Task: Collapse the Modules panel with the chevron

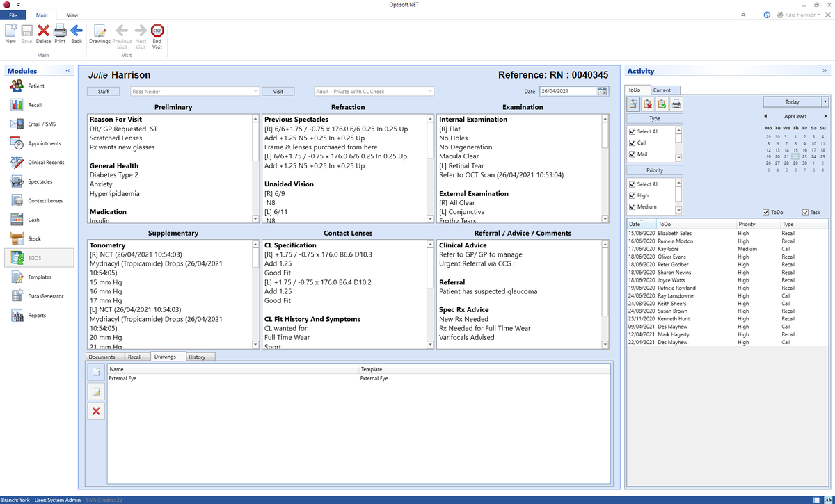Action: [67, 70]
